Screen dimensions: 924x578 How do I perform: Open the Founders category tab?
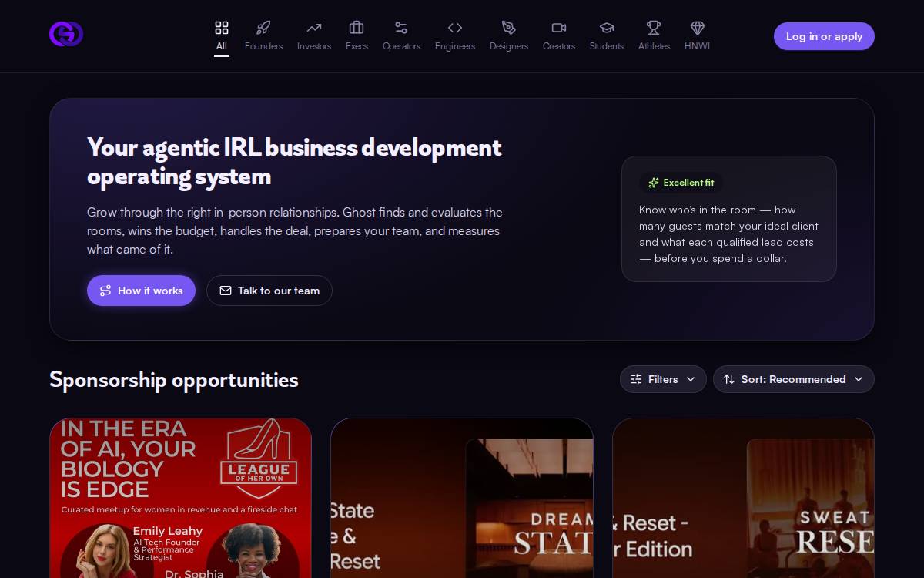pos(263,37)
